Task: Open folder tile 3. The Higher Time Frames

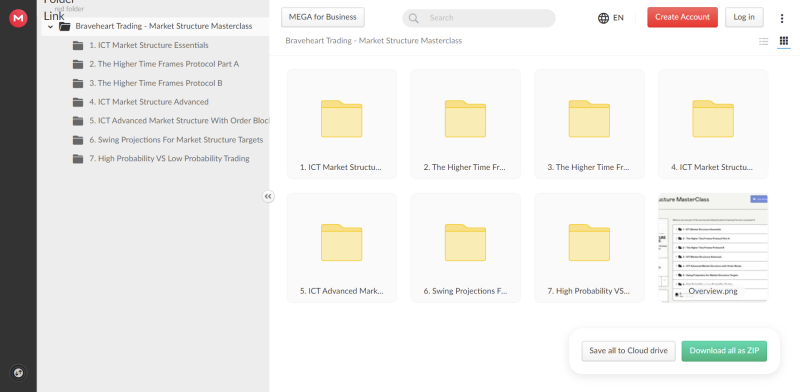Action: click(589, 124)
